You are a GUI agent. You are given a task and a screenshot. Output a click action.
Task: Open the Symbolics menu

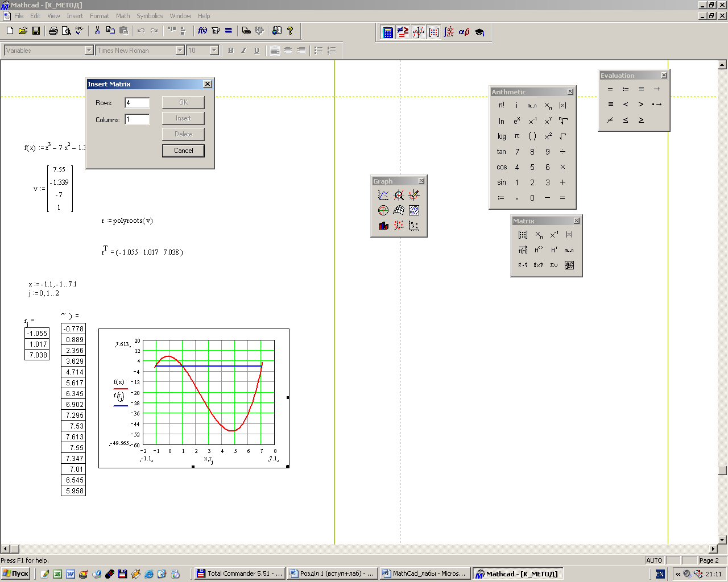(x=150, y=16)
